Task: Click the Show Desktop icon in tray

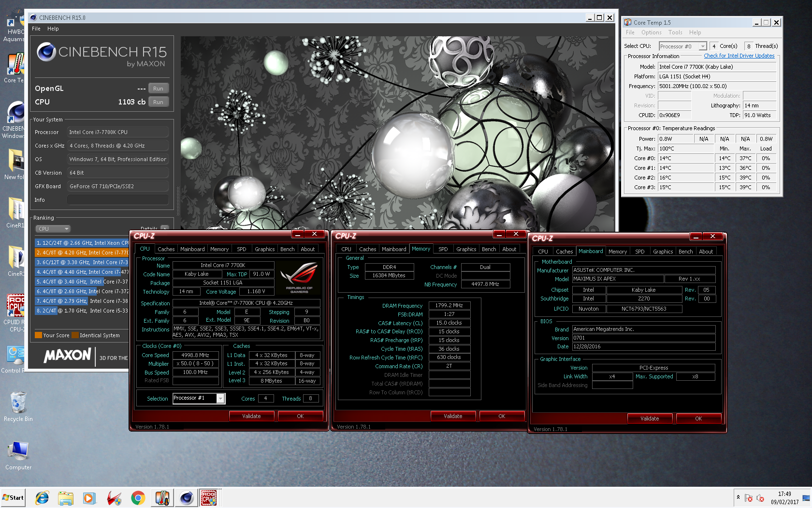Action: [x=806, y=498]
